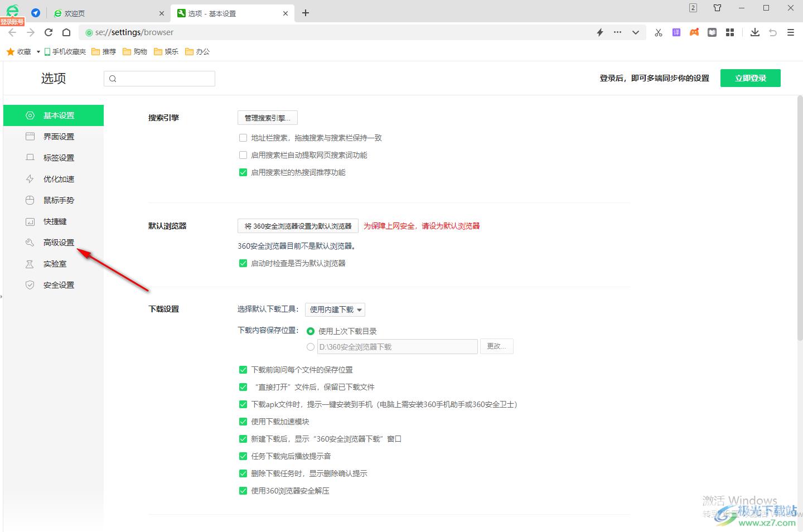The width and height of the screenshot is (803, 532).
Task: Open 实验室 in the sidebar
Action: coord(54,264)
